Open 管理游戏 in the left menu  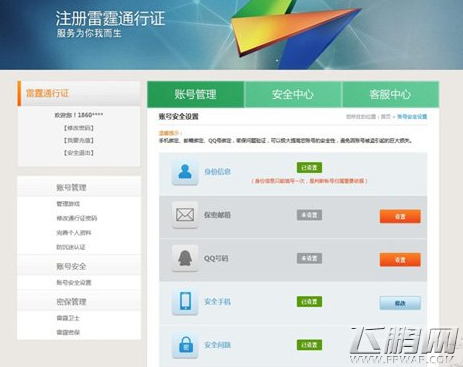coord(68,204)
